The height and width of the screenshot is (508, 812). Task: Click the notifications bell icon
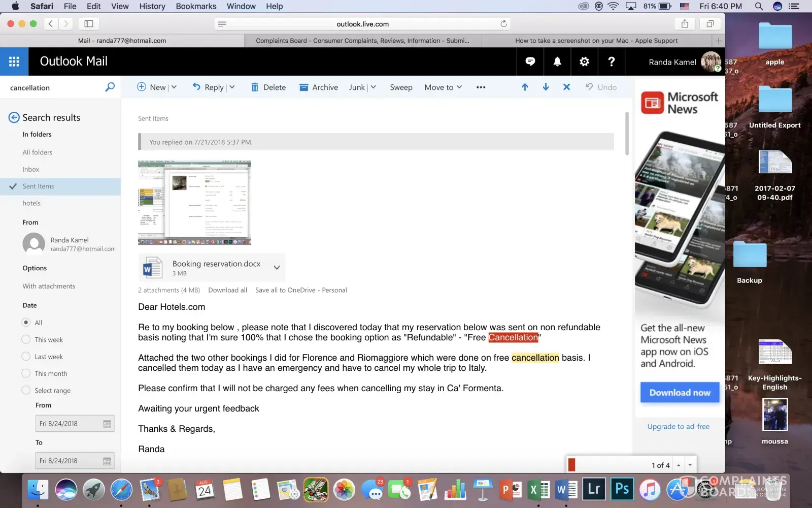pos(557,61)
